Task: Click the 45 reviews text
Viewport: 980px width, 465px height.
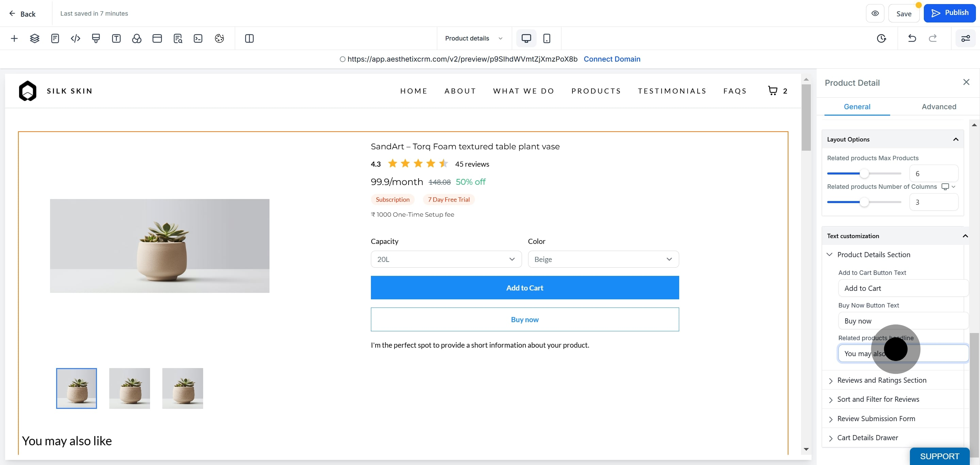Action: [472, 164]
